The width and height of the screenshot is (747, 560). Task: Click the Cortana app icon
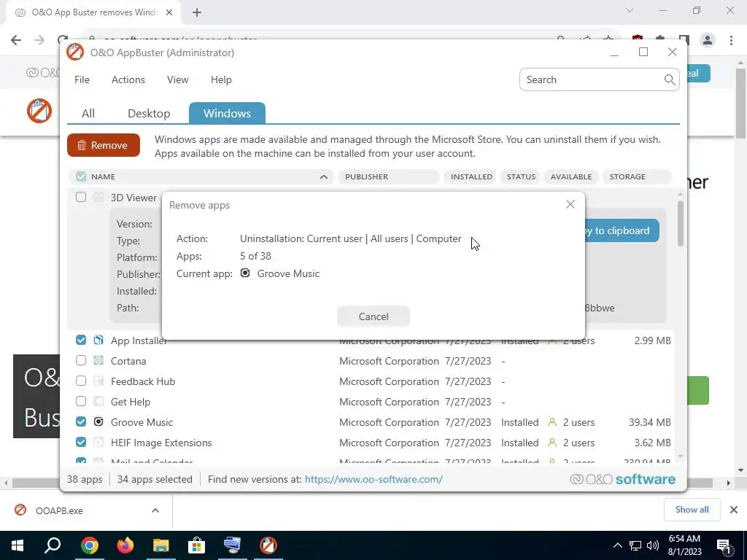click(x=98, y=360)
